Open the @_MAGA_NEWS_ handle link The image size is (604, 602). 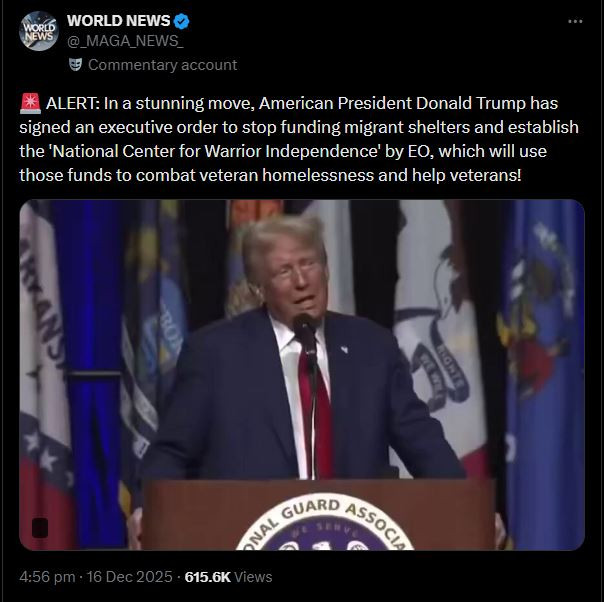(x=125, y=41)
